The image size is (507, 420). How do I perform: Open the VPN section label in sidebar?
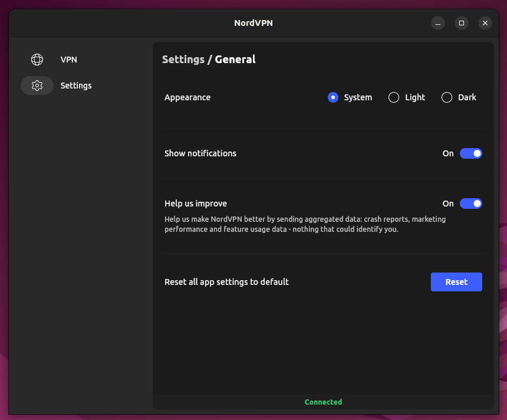pos(69,60)
